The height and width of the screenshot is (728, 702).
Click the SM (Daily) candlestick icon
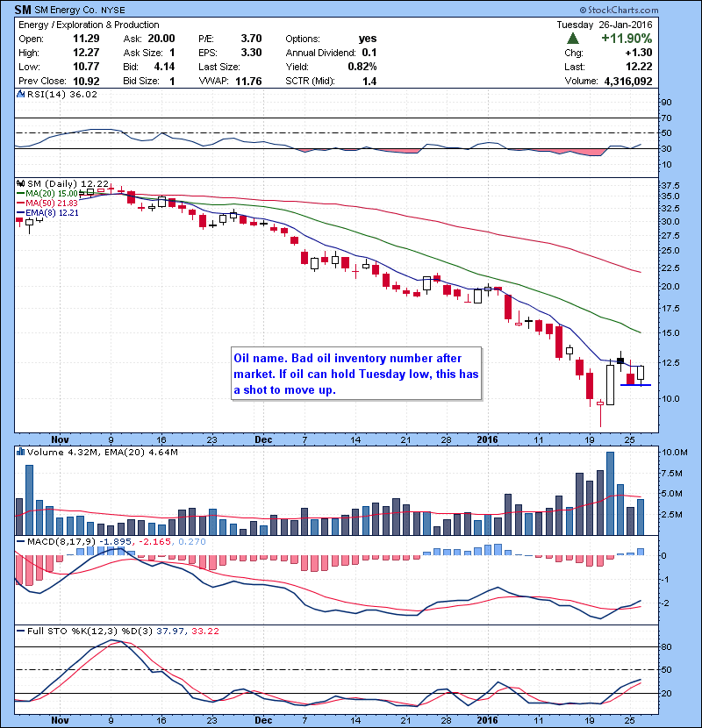point(20,184)
